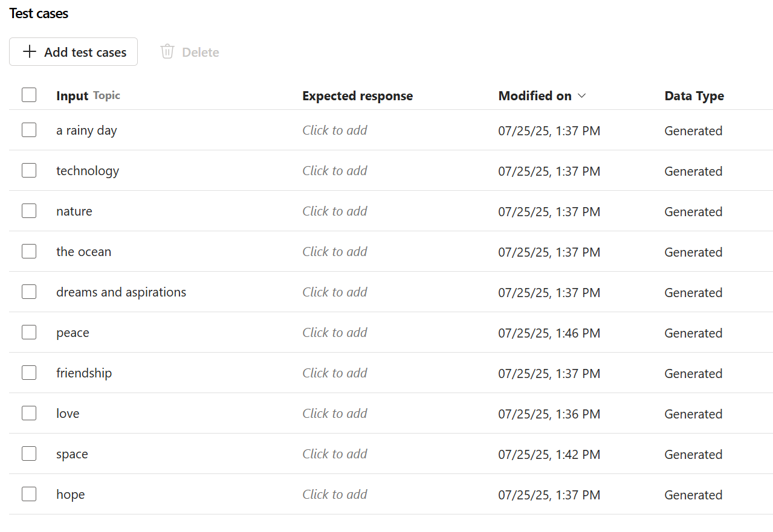Select the checkbox beside 'technology'
This screenshot has width=773, height=532.
point(28,170)
